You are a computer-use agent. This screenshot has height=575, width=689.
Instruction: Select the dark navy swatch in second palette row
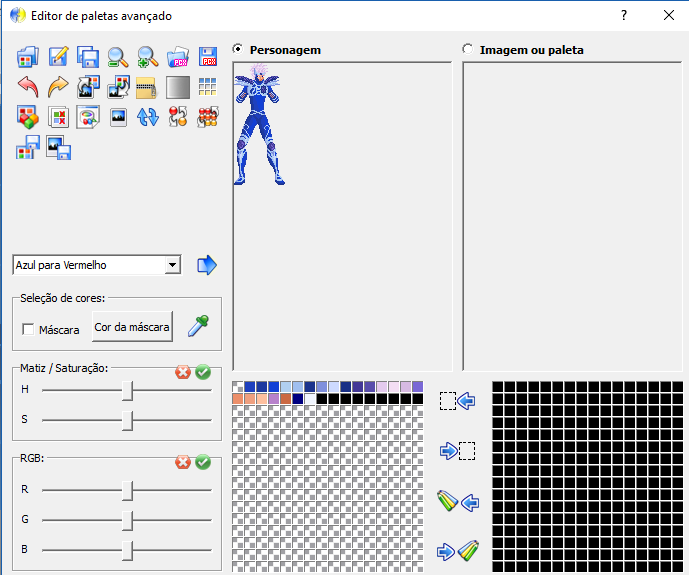pyautogui.click(x=298, y=399)
